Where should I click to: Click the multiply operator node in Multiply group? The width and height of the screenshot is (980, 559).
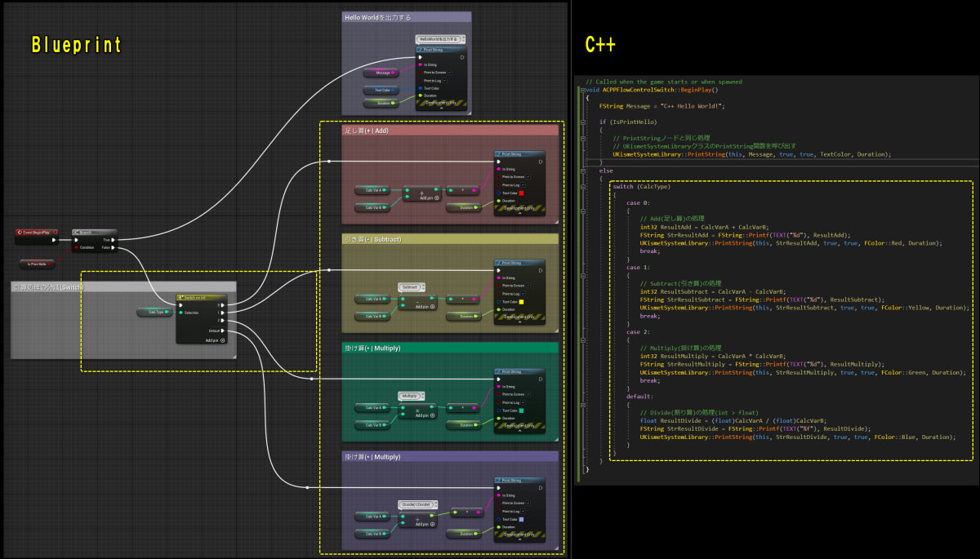417,410
